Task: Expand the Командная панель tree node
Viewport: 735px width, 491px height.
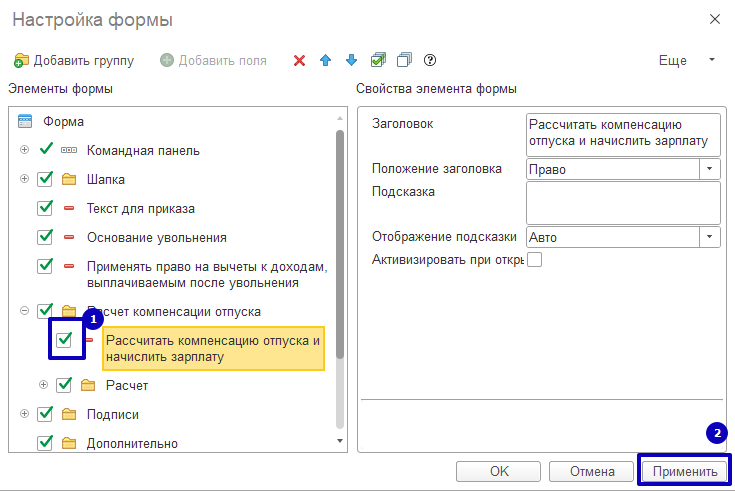Action: 25,150
